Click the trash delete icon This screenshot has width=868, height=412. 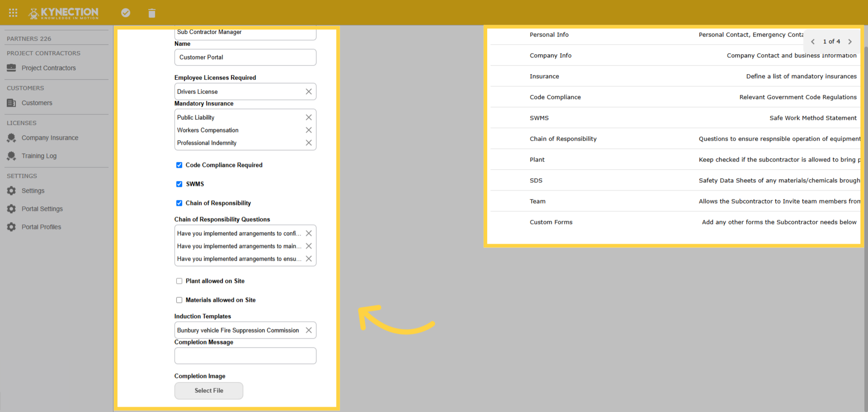point(152,13)
